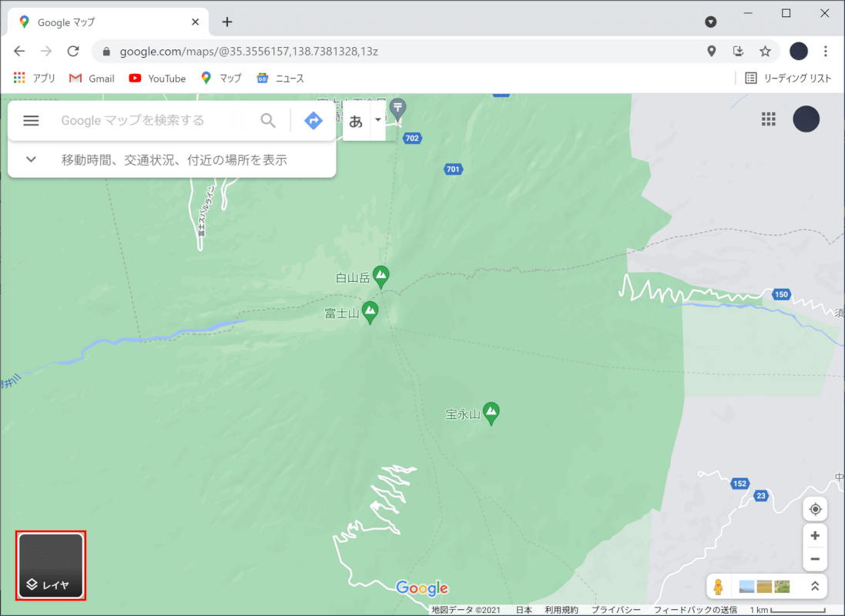Image resolution: width=845 pixels, height=616 pixels.
Task: Open the マップ bookmark
Action: point(221,79)
